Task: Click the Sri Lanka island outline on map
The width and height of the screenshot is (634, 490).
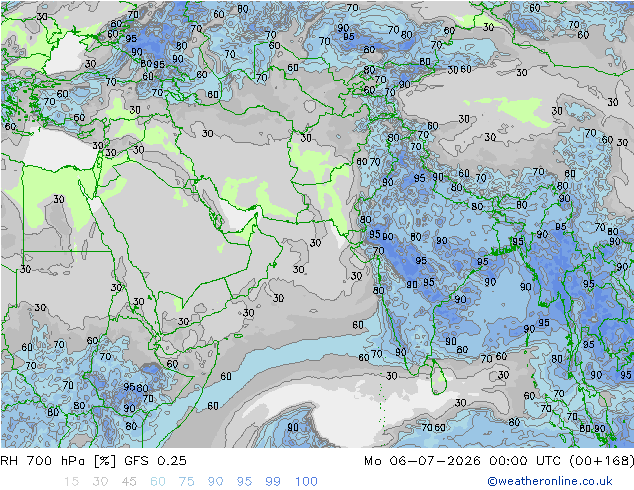Action: click(439, 377)
